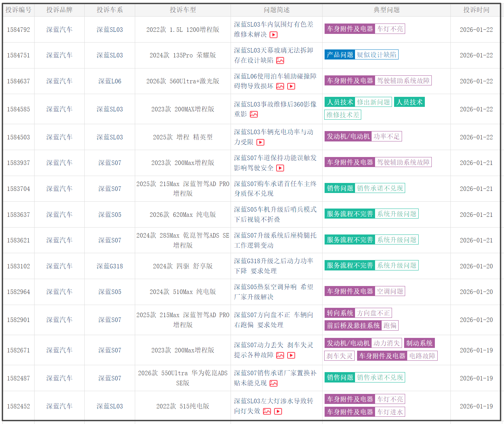Click image icon in 深蓝L06 parking assist row
This screenshot has height=424, width=504.
coord(280,86)
